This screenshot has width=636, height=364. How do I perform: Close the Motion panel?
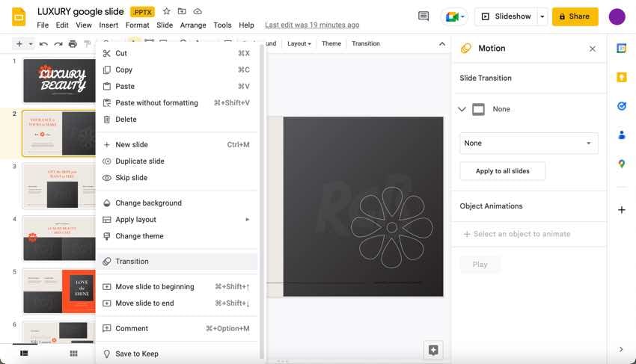pyautogui.click(x=593, y=49)
